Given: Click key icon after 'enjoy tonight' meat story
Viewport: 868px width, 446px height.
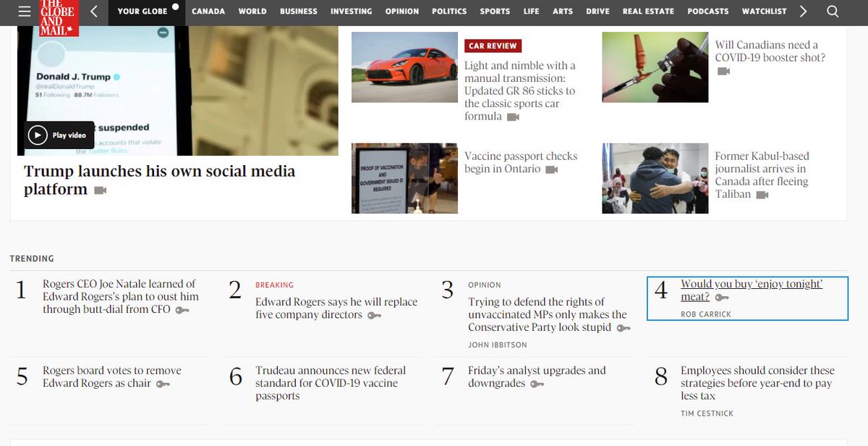Looking at the screenshot, I should (x=722, y=298).
